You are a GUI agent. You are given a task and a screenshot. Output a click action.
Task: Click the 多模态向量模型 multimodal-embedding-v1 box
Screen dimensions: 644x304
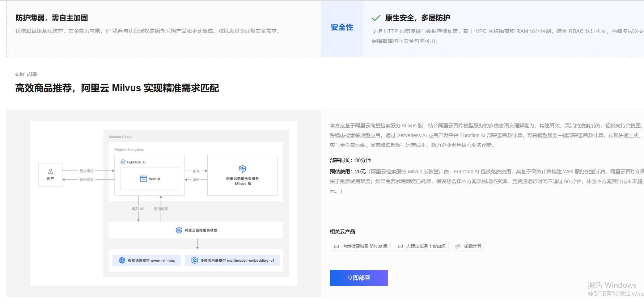pyautogui.click(x=232, y=260)
